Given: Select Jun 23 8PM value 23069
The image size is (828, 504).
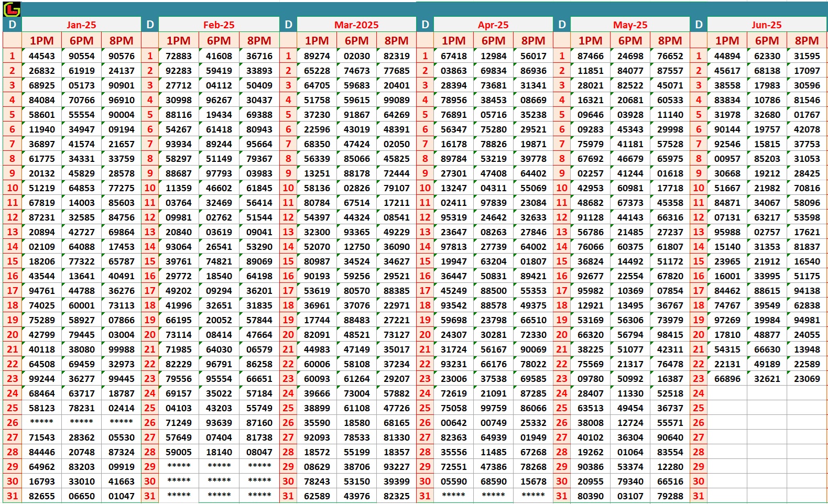Looking at the screenshot, I should (807, 378).
